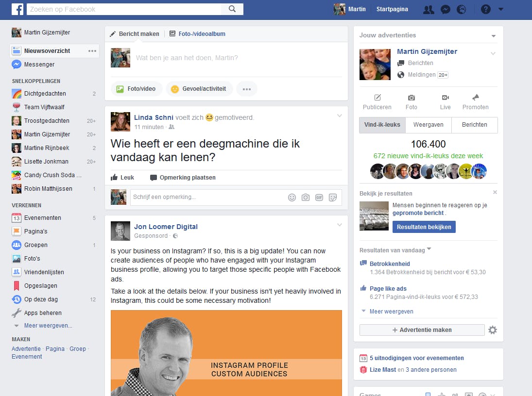Open the sticker picker in the comment box

[333, 198]
